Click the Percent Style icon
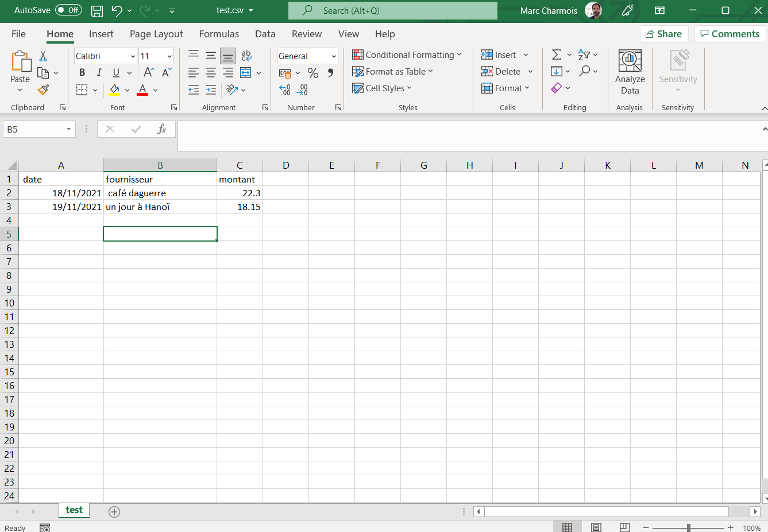The width and height of the screenshot is (768, 532). tap(313, 73)
